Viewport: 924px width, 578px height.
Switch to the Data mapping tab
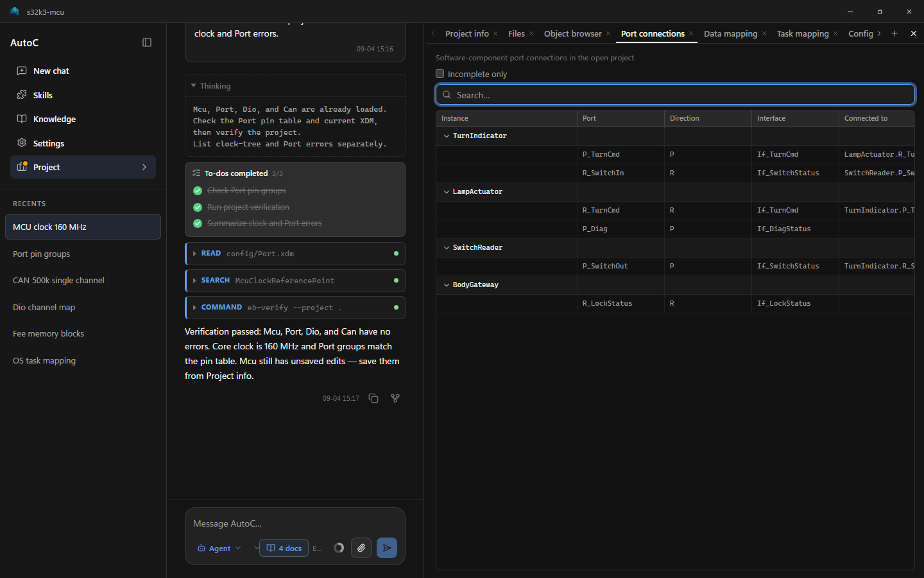730,33
